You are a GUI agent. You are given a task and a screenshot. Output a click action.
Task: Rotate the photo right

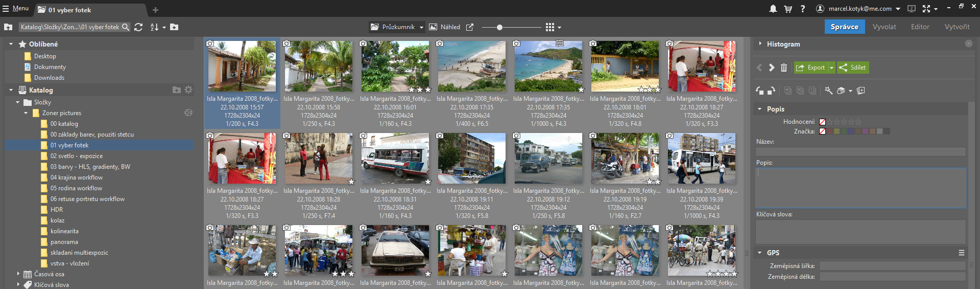(771, 91)
